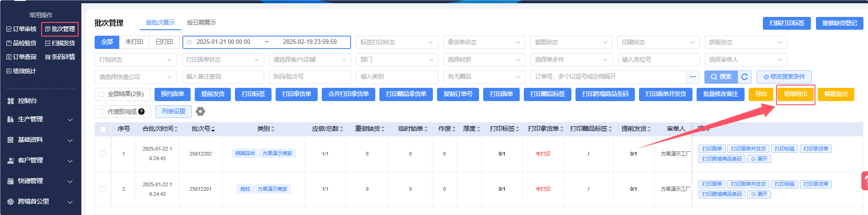Expand the 基础资料 sidebar menu
Viewport: 868px width, 215px height.
click(40, 140)
